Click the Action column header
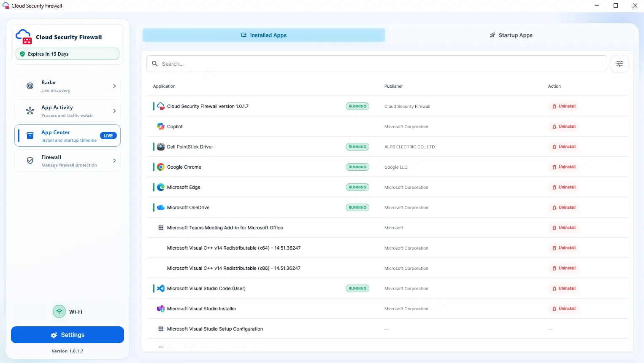644x363 pixels. [555, 86]
